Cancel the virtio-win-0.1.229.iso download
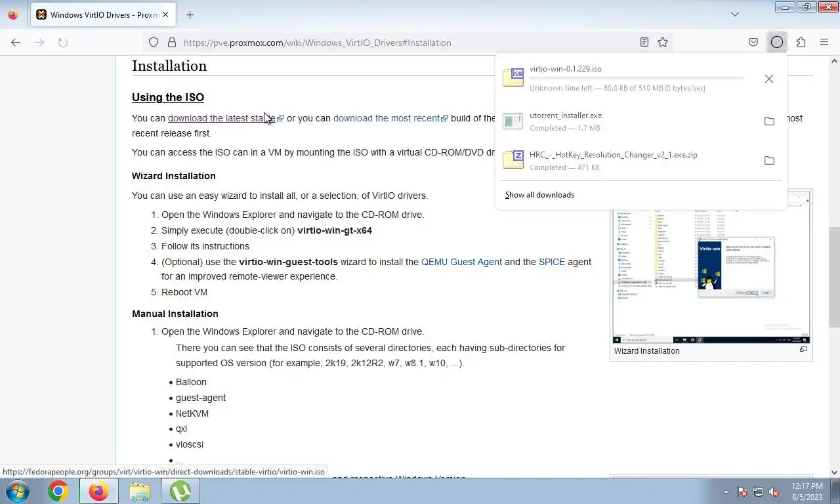Viewport: 840px width, 504px height. pyautogui.click(x=769, y=79)
